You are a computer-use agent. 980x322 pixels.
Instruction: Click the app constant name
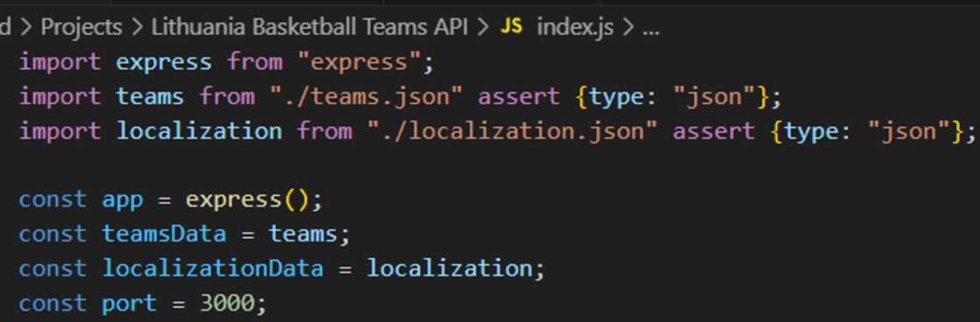(123, 200)
